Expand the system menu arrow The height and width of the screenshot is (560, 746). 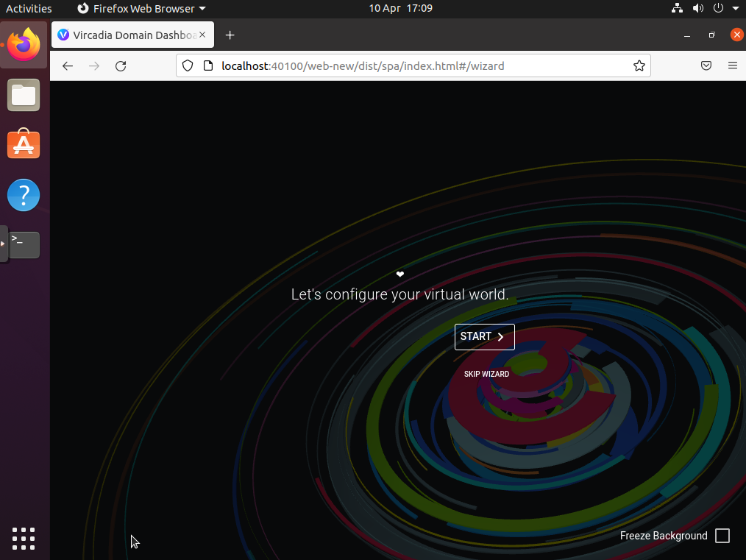tap(736, 9)
